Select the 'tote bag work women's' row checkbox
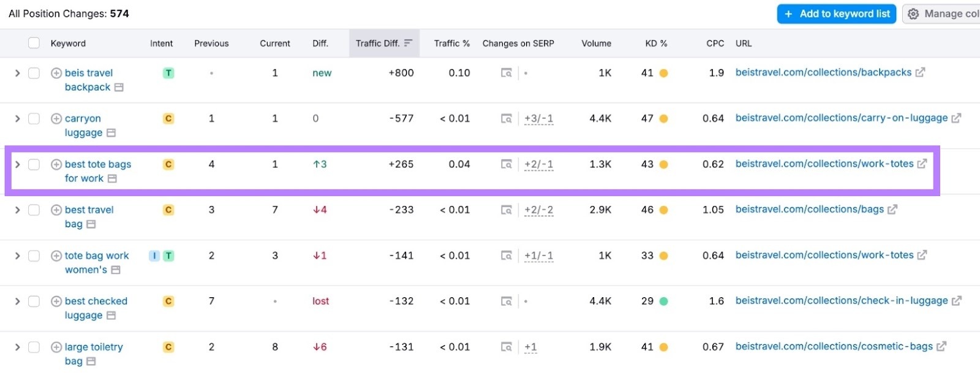This screenshot has width=980, height=375. coord(34,256)
